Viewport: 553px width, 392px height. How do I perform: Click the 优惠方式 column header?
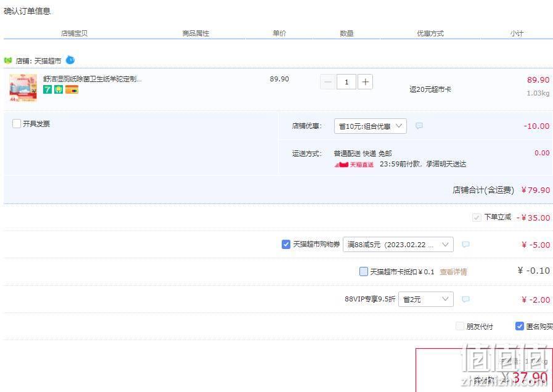430,33
